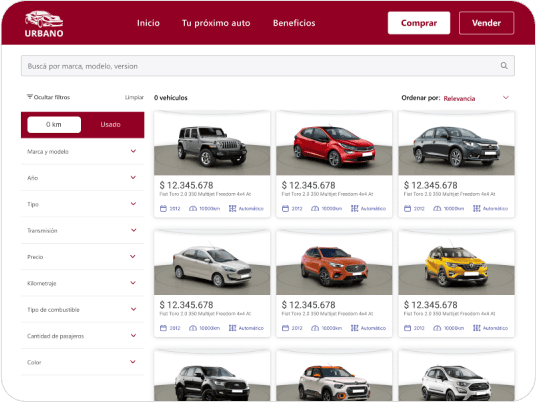Image resolution: width=536 pixels, height=402 pixels.
Task: Switch to Usado vehicles
Action: (110, 124)
